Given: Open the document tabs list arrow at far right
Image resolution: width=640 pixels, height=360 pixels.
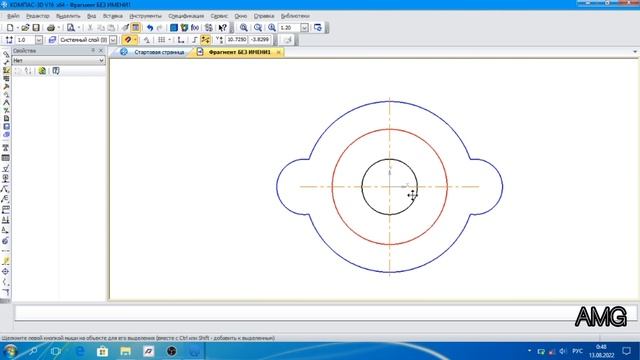Looking at the screenshot, I should (x=635, y=52).
